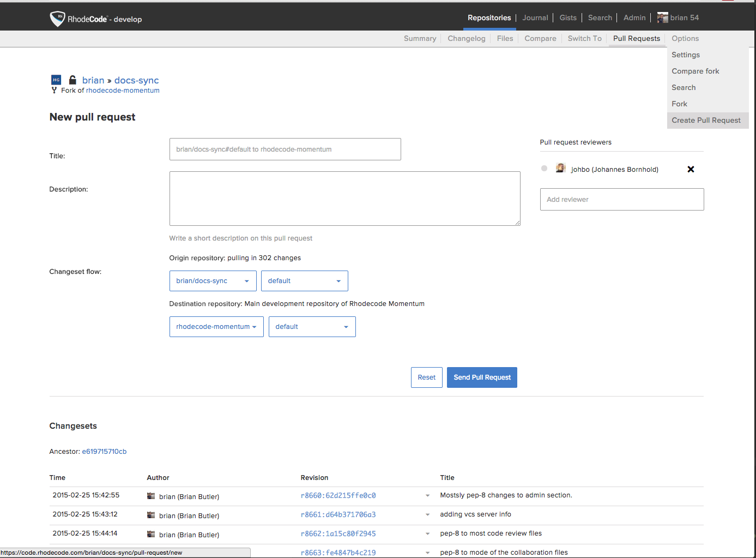Image resolution: width=756 pixels, height=558 pixels.
Task: Click the RhodeCode shield logo icon
Action: 57,19
